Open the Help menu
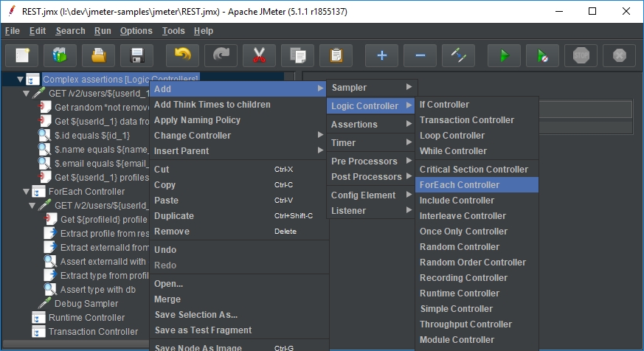 click(x=204, y=31)
